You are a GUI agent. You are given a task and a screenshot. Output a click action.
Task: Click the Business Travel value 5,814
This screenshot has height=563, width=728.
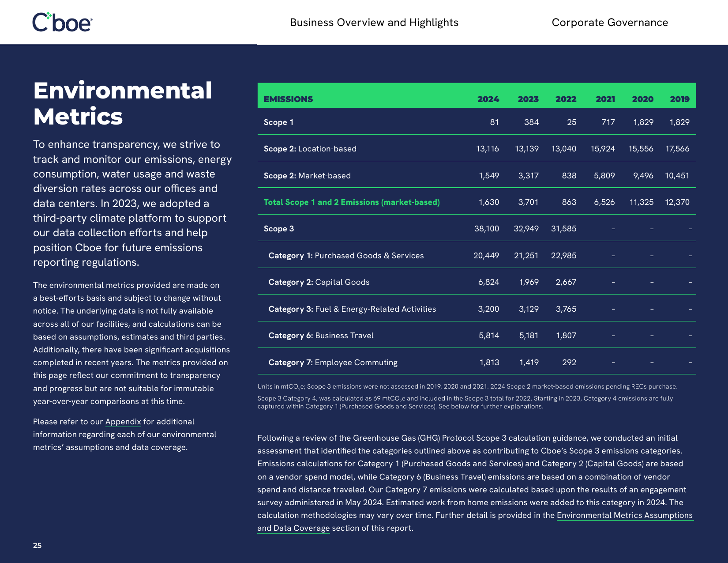pos(489,336)
